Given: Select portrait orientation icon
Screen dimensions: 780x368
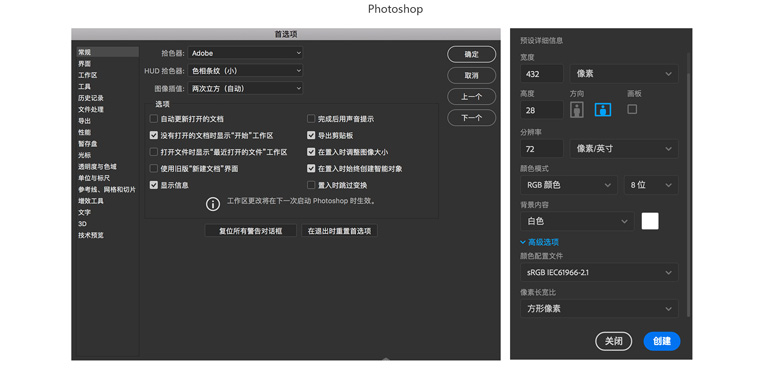Looking at the screenshot, I should click(x=577, y=110).
